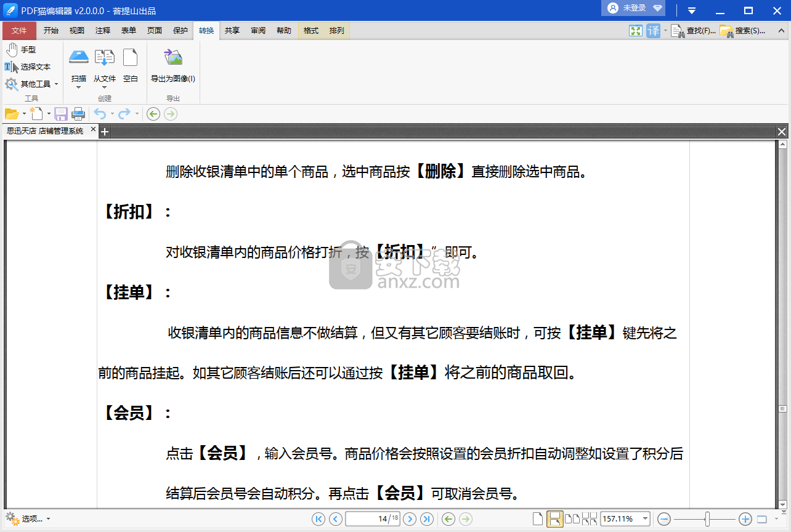The image size is (791, 532).
Task: Toggle continuous page layout
Action: tap(555, 519)
